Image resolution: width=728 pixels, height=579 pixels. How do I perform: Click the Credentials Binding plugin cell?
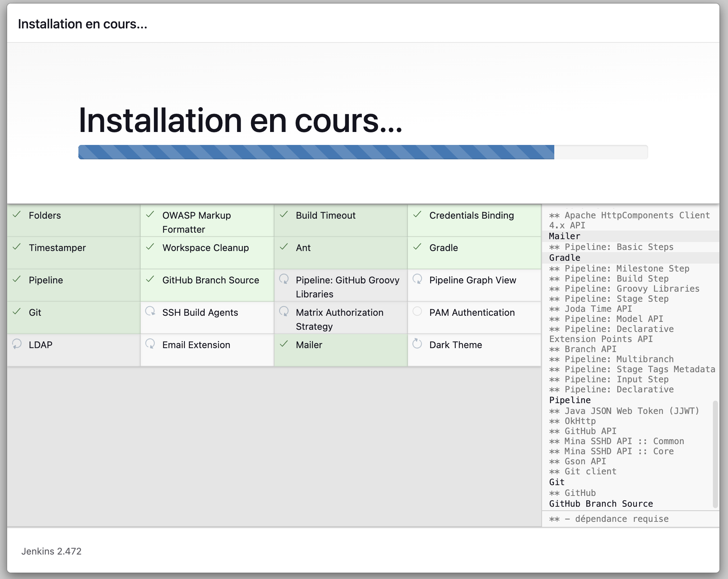[472, 215]
